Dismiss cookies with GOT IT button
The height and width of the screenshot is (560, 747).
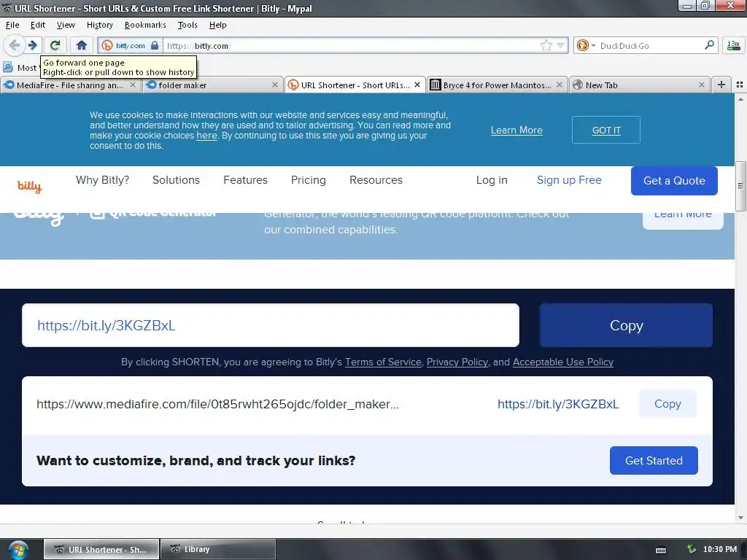pyautogui.click(x=606, y=130)
